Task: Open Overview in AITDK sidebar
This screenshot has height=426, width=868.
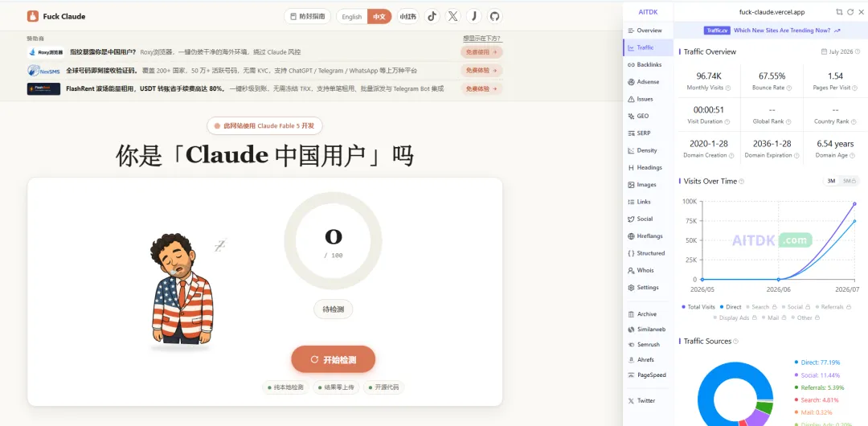Action: point(648,31)
